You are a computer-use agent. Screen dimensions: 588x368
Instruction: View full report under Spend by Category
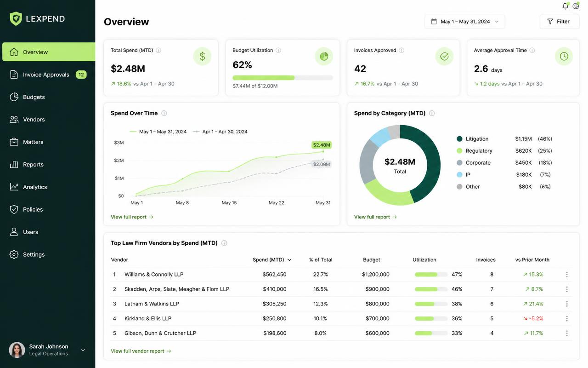tap(375, 217)
